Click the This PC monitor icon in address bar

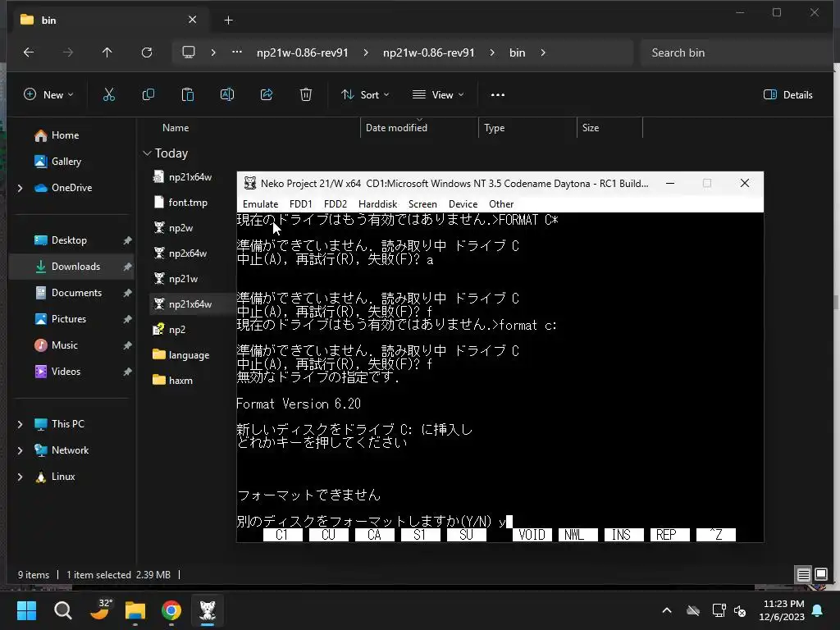[189, 52]
